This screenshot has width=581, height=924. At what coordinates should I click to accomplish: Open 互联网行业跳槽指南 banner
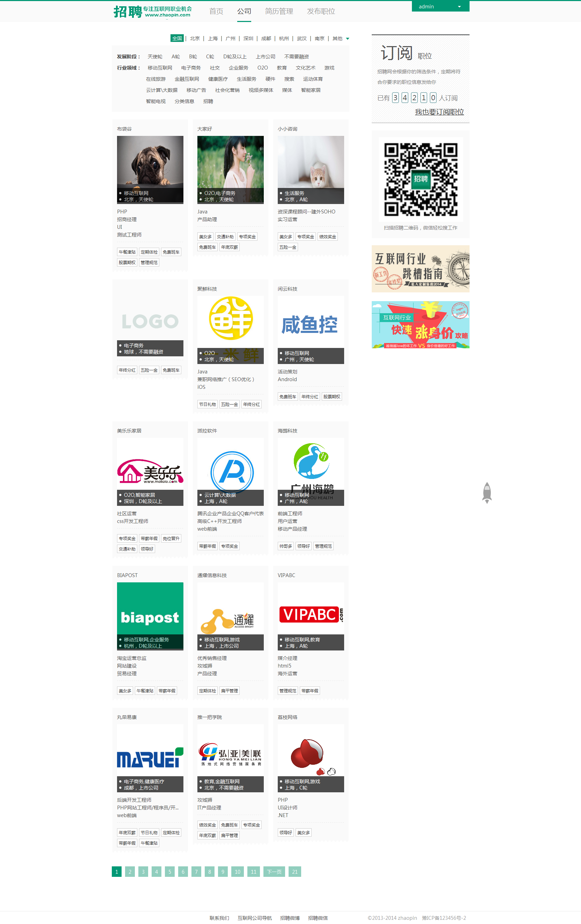420,269
